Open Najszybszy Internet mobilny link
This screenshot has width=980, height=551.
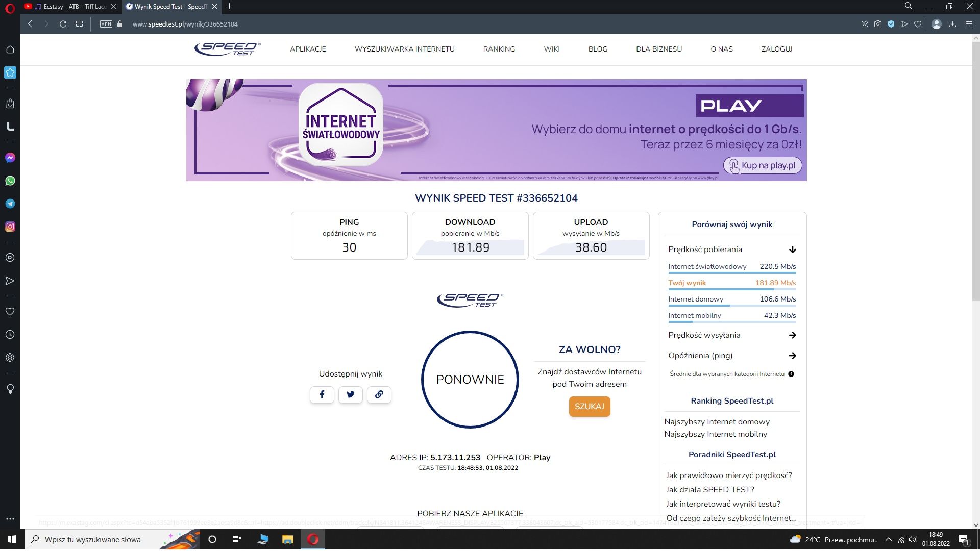pyautogui.click(x=716, y=434)
